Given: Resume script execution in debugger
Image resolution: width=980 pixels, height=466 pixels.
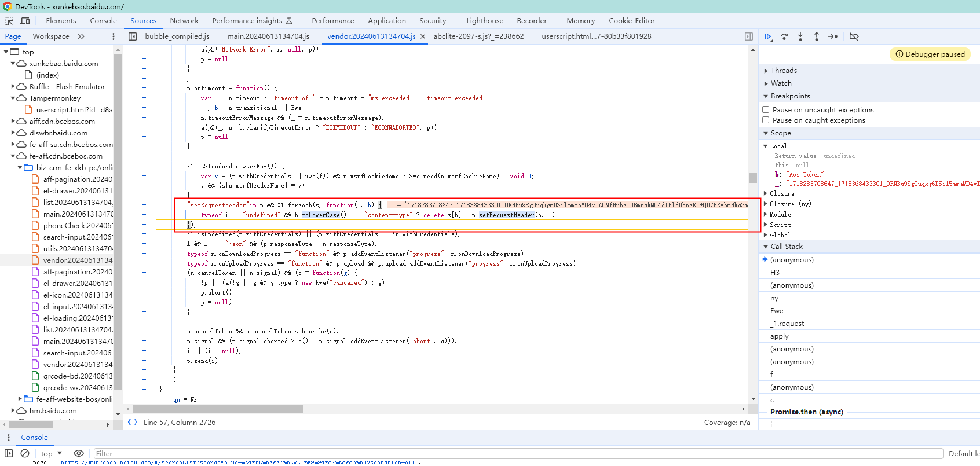Looking at the screenshot, I should coord(768,36).
